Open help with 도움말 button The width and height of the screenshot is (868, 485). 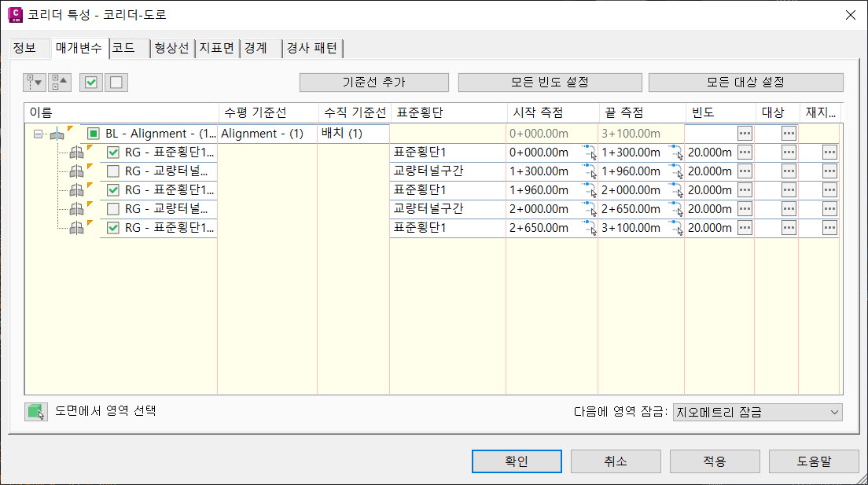814,461
